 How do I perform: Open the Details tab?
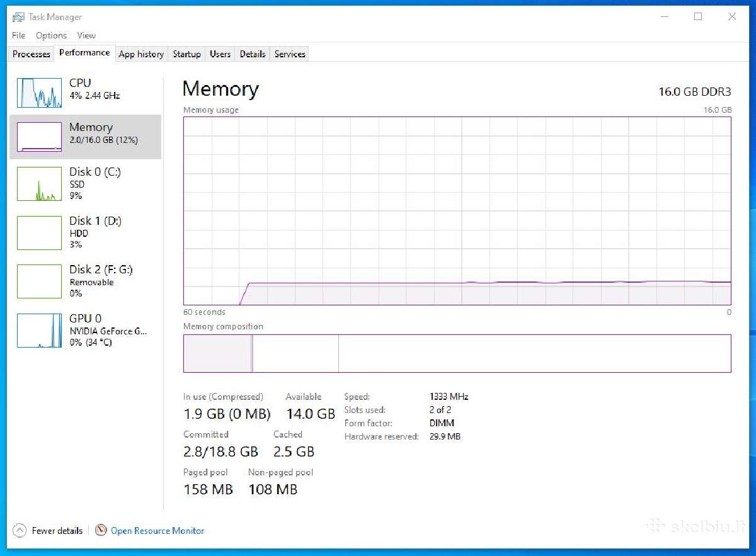click(253, 54)
